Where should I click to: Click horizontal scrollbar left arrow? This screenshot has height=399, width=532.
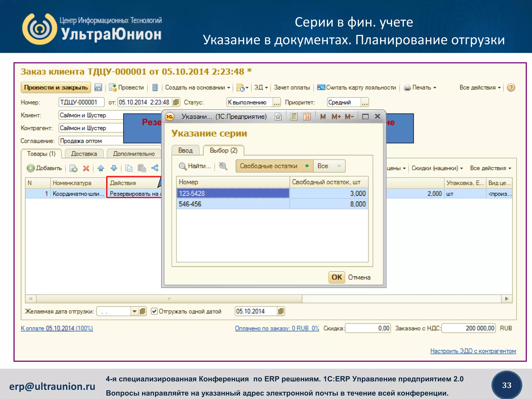click(x=31, y=299)
